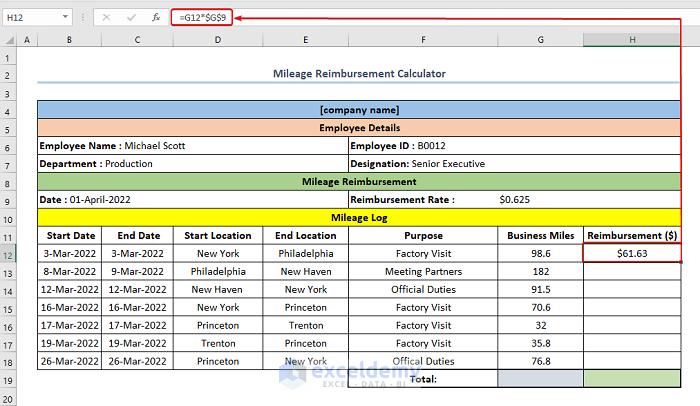The image size is (700, 406).
Task: Select column D header
Action: (x=218, y=40)
